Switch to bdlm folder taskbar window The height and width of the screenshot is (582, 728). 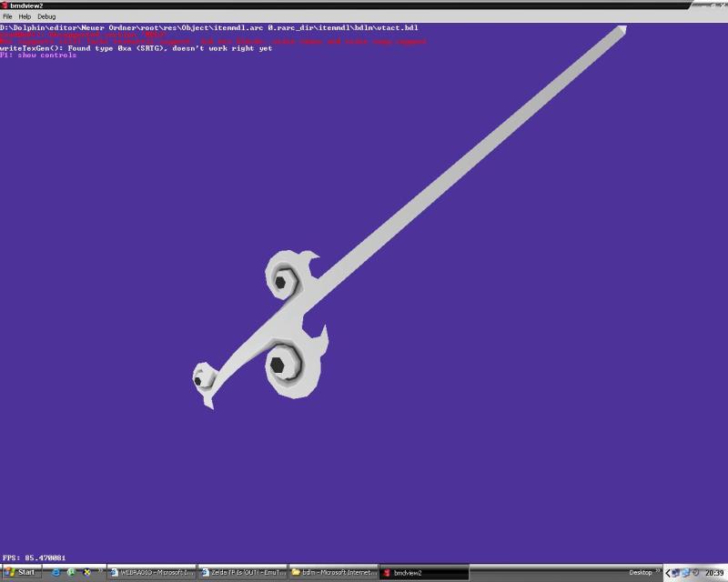pos(333,573)
